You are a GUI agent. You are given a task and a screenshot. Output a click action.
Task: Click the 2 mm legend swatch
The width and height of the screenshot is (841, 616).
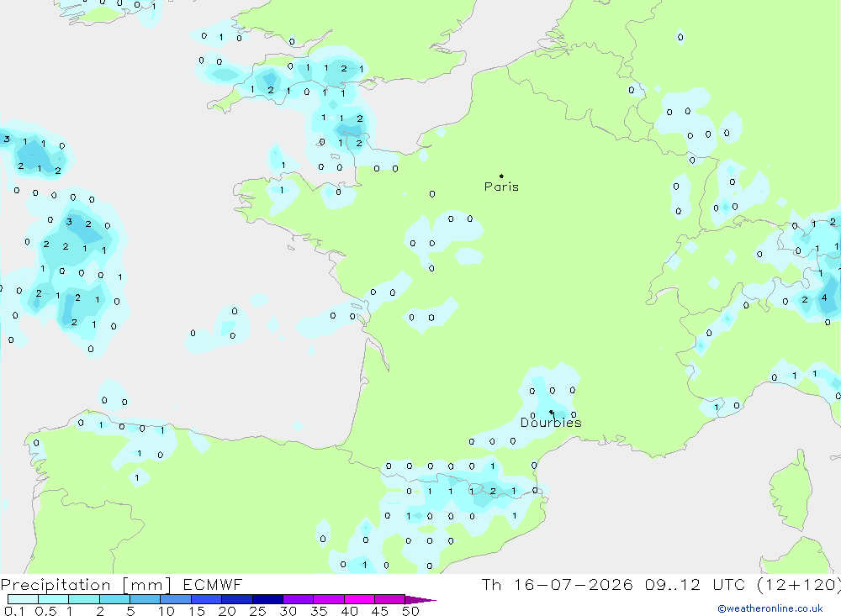[x=114, y=599]
